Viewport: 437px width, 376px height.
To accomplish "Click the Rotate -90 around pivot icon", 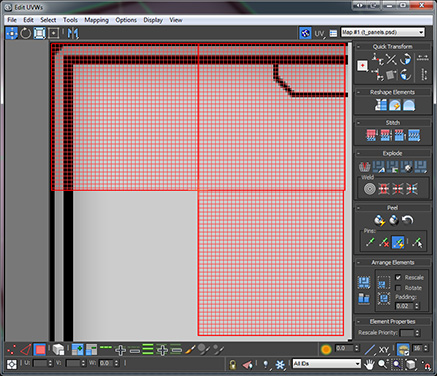I will coord(406,74).
